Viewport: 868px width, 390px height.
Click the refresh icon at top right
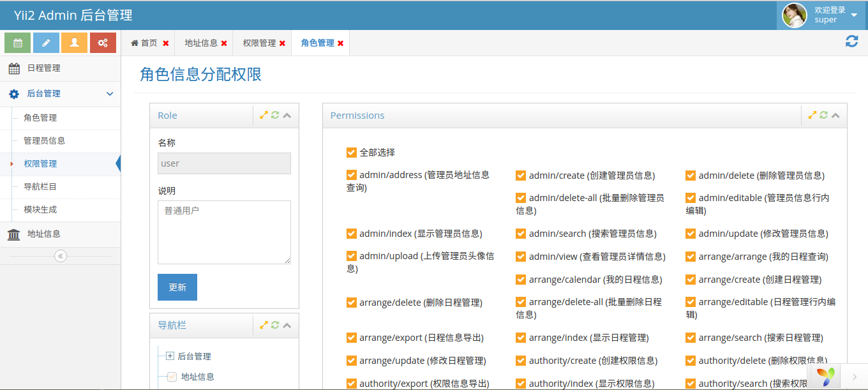tap(851, 41)
